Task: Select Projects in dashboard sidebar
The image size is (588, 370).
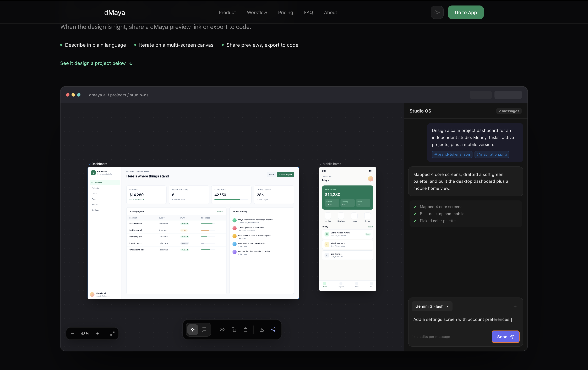Action: point(105,188)
